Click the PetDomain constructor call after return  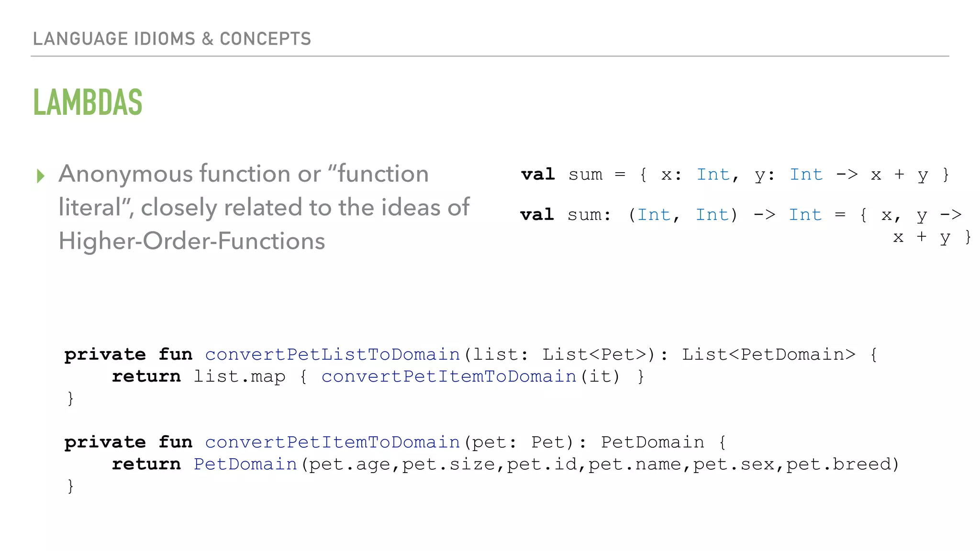[245, 464]
